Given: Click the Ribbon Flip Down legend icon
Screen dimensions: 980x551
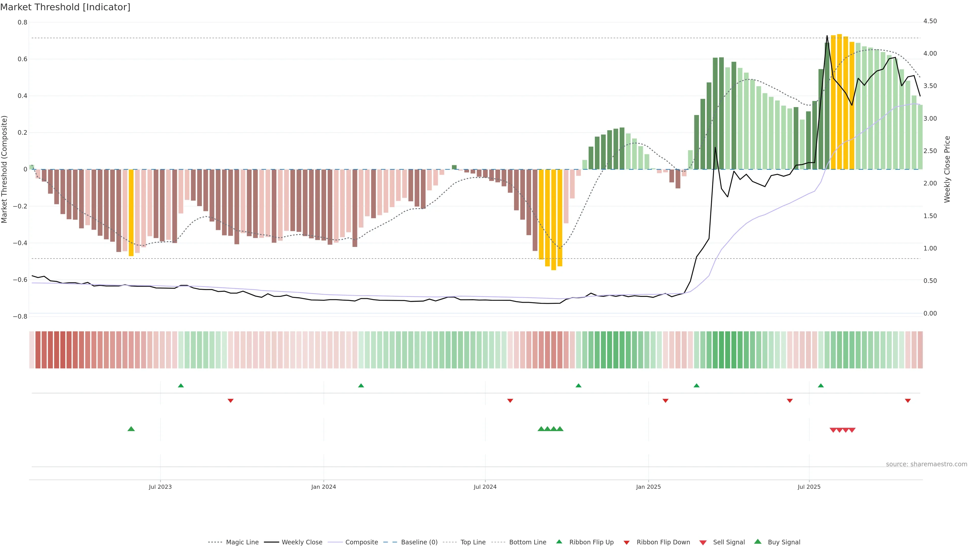Looking at the screenshot, I should coord(627,543).
